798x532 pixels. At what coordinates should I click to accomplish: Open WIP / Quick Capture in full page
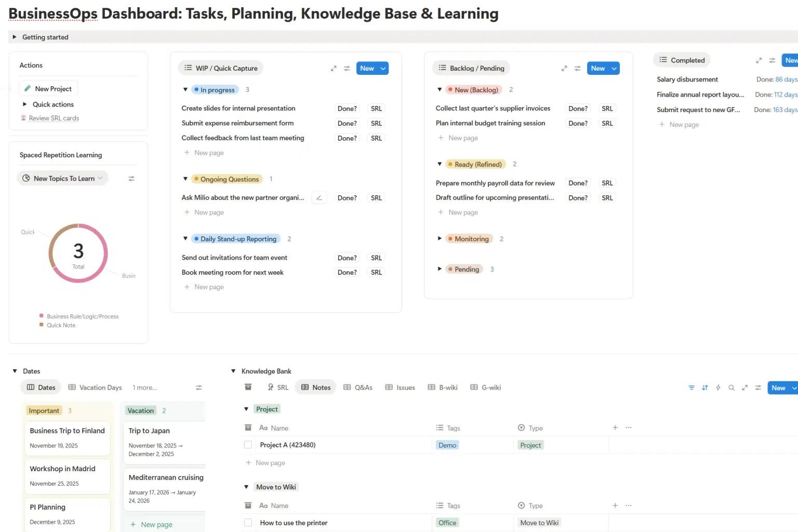(x=334, y=69)
